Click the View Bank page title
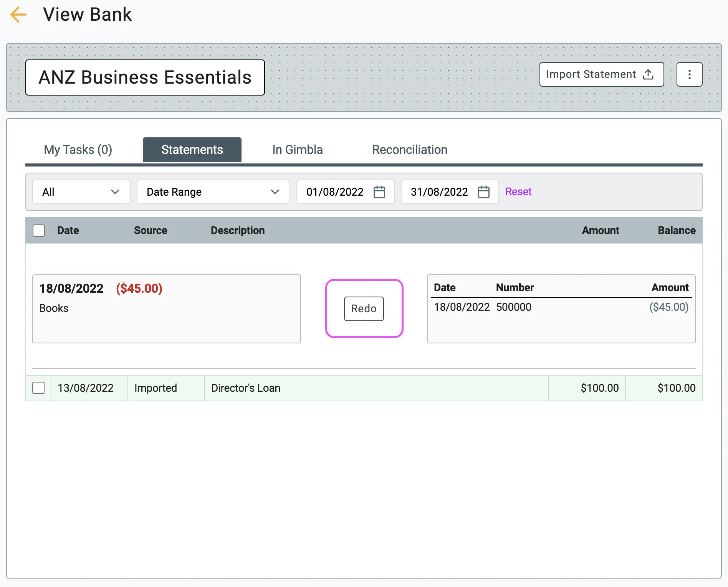This screenshot has width=728, height=587. coord(87,15)
